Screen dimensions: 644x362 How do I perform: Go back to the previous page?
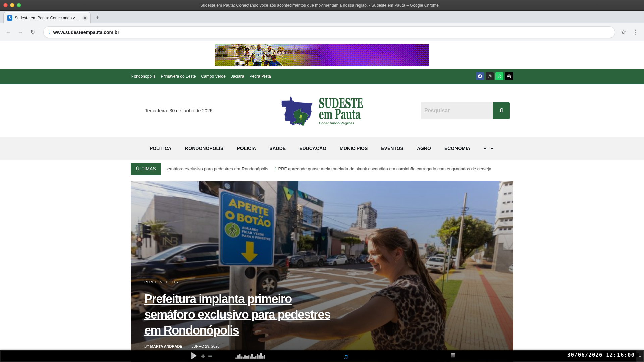point(8,32)
